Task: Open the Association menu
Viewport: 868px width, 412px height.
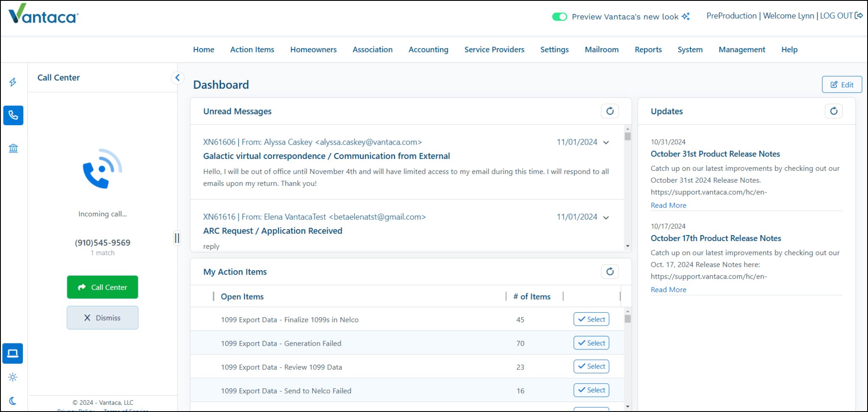Action: 373,49
